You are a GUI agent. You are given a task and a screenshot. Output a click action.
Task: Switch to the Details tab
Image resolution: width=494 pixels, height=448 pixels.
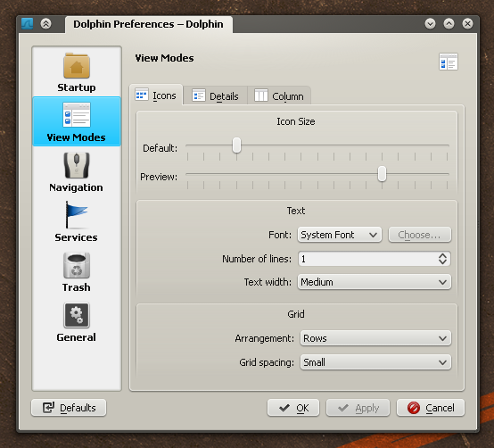(215, 95)
